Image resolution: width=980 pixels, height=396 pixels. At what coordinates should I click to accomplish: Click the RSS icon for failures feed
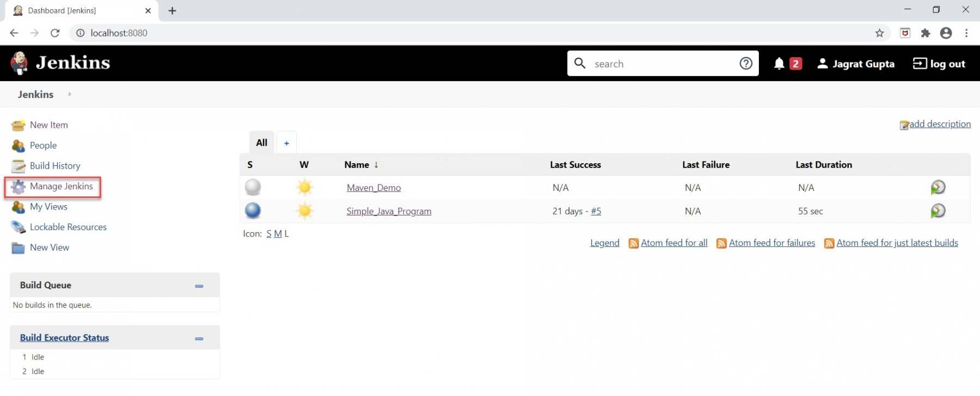721,244
